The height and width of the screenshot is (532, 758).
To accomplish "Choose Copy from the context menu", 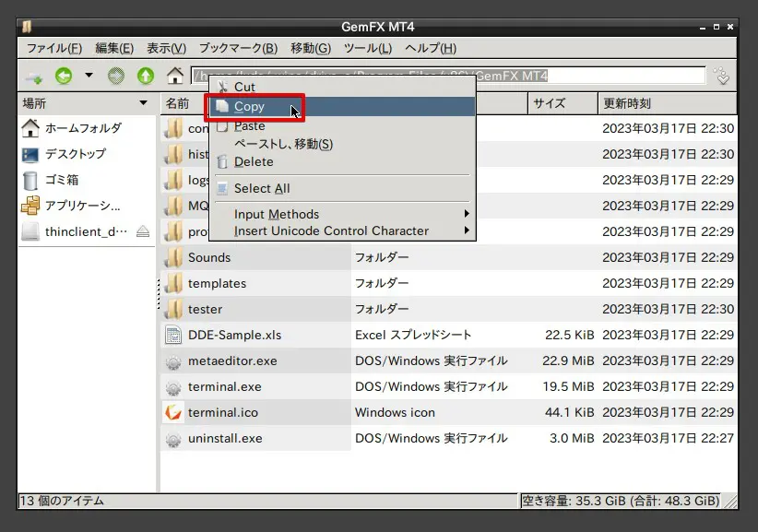I will (x=249, y=107).
